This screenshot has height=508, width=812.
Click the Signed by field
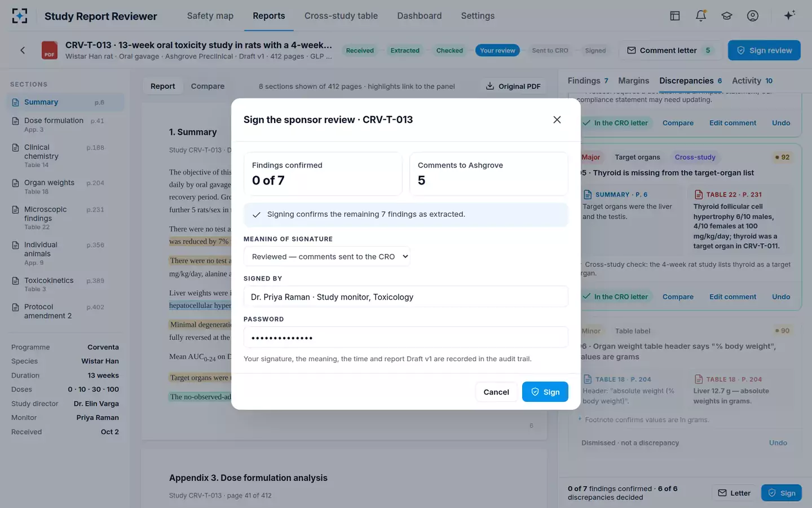pyautogui.click(x=406, y=296)
